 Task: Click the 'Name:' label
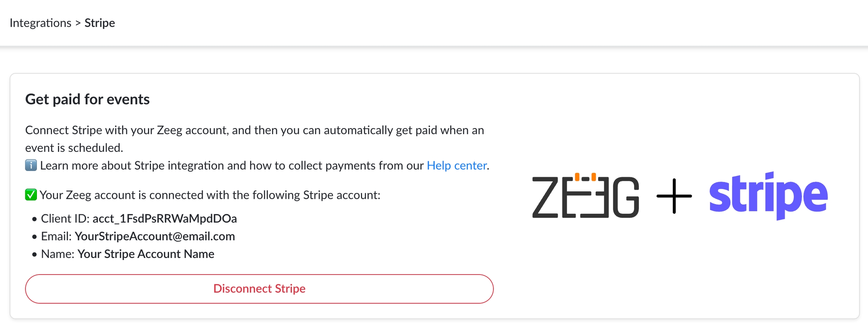pyautogui.click(x=58, y=254)
